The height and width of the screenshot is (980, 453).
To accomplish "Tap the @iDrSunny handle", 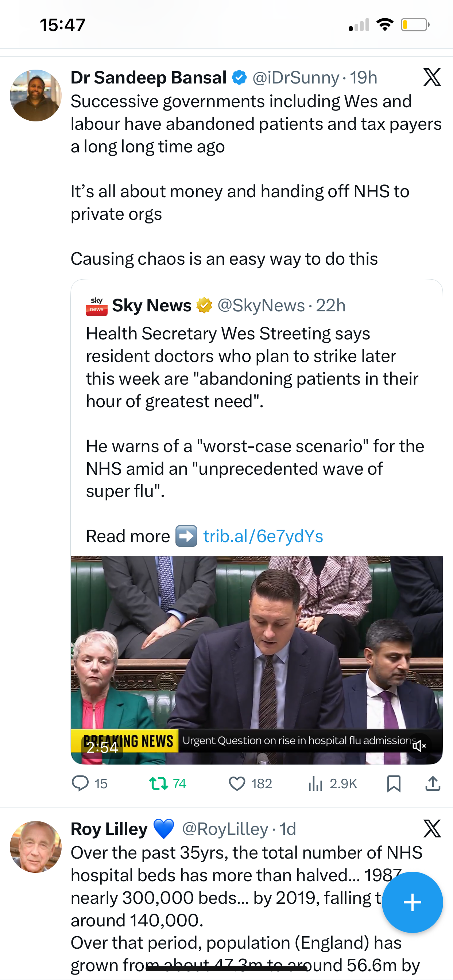I will (295, 78).
